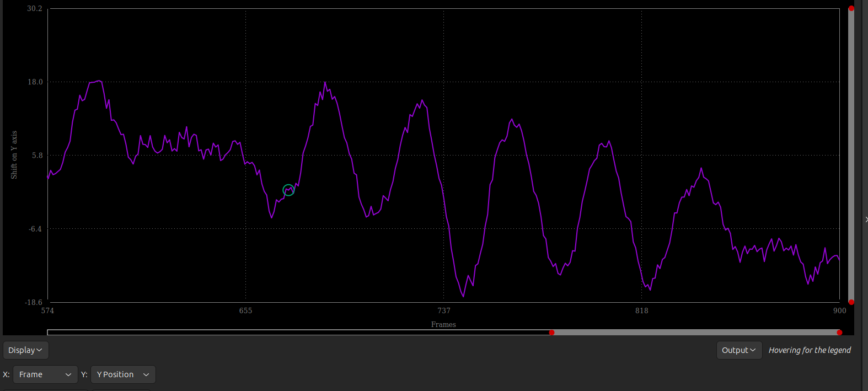
Task: Click the -18.6 Y-axis label
Action: click(34, 302)
